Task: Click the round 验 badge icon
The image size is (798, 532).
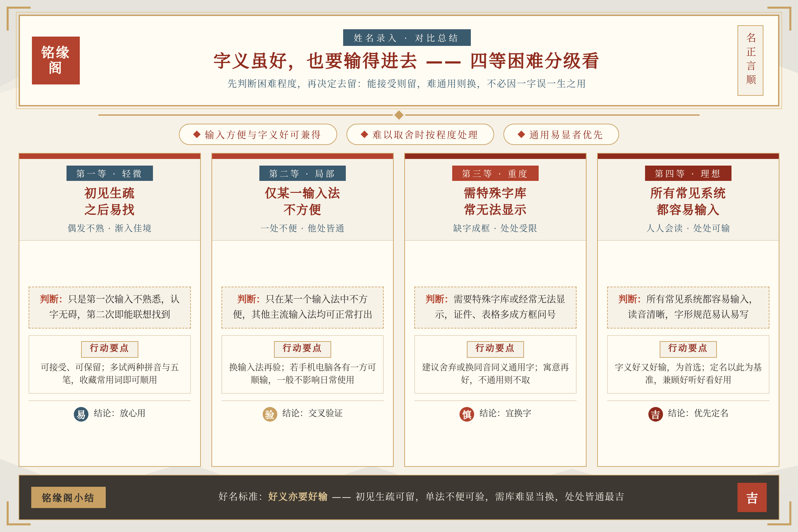Action: [x=270, y=414]
